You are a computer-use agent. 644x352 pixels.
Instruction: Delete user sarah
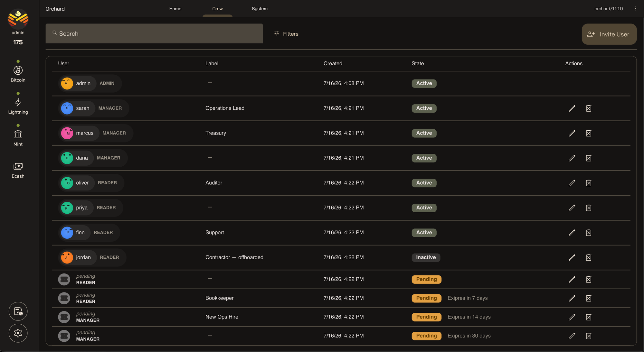click(x=588, y=108)
